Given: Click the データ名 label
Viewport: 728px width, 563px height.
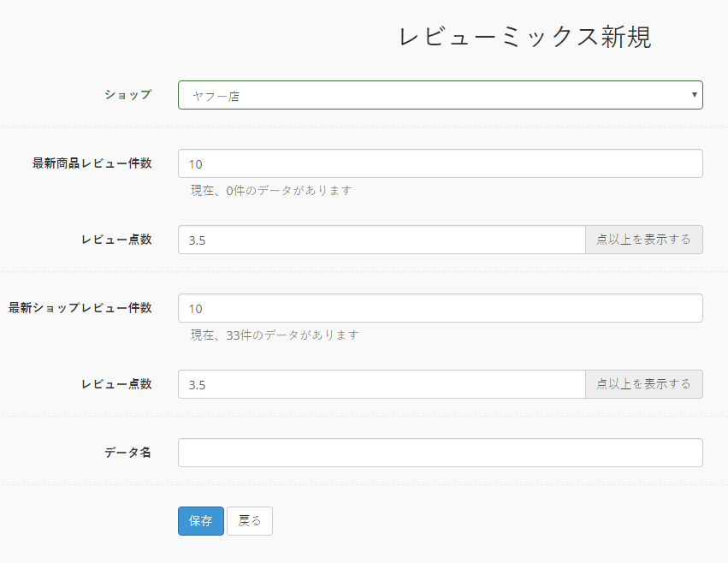Looking at the screenshot, I should pos(127,453).
